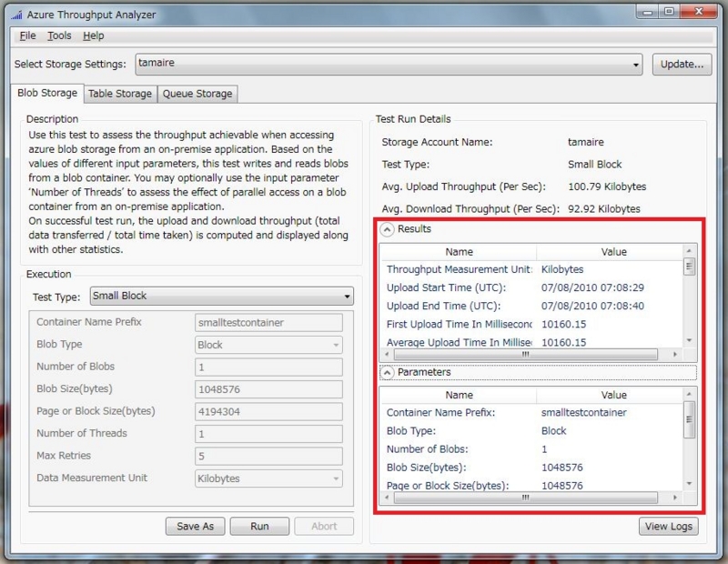Collapse the Parameters section
Viewport: 728px width, 564px height.
pyautogui.click(x=387, y=372)
